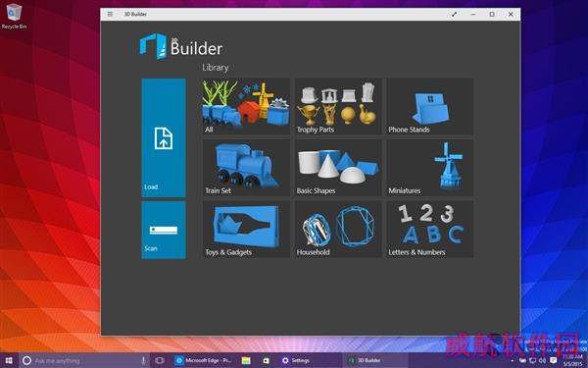Open the hamburger menu in 3D Builder
This screenshot has height=368, width=588.
click(110, 15)
